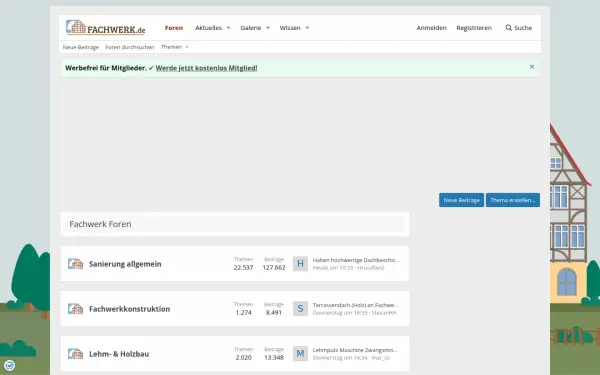Click the Fachwerk.de logo

coord(106,28)
